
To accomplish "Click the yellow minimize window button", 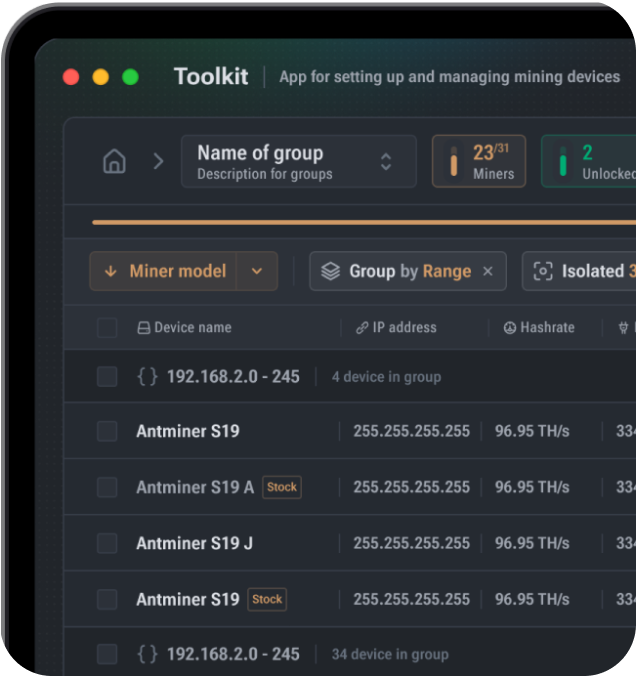I will [101, 77].
